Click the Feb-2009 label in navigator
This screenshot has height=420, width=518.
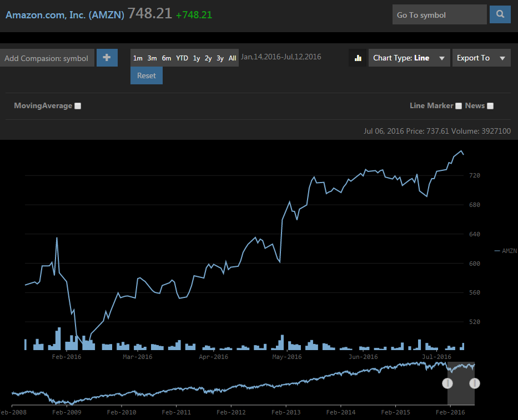[67, 412]
